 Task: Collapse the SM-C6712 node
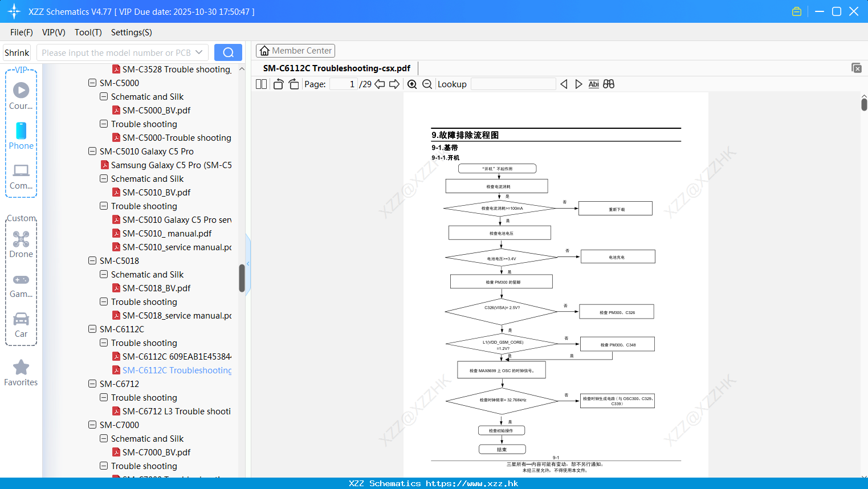coord(92,384)
